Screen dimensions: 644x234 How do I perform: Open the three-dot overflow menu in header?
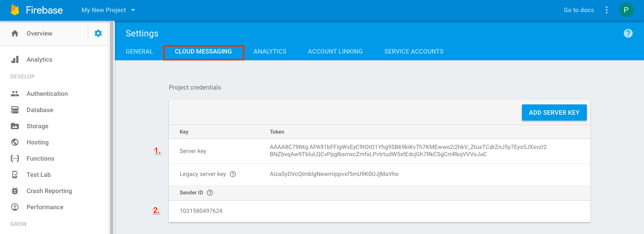(607, 10)
